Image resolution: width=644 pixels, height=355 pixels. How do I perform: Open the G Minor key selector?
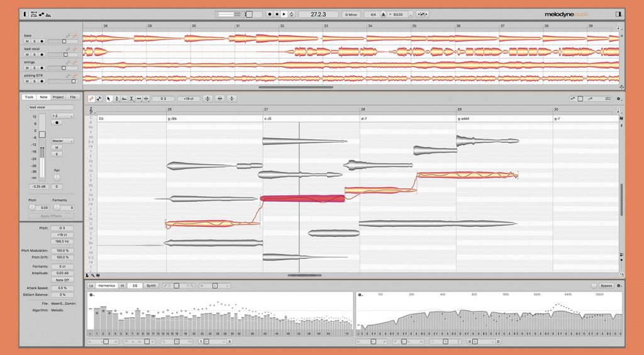point(351,14)
